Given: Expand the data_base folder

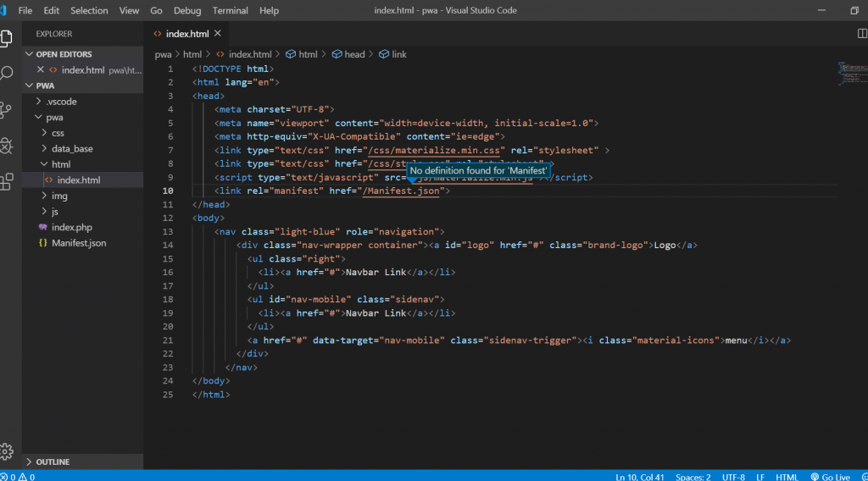Looking at the screenshot, I should (44, 148).
